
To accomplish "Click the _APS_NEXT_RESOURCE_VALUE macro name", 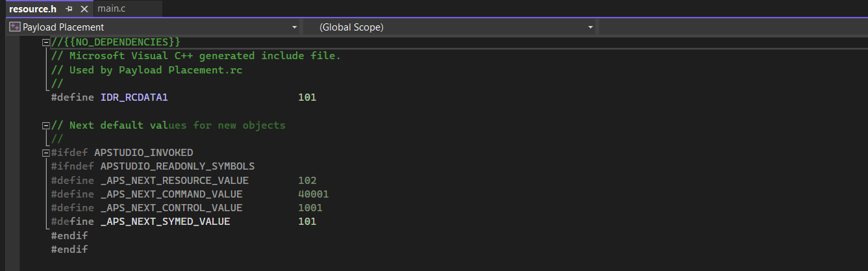I will 174,180.
